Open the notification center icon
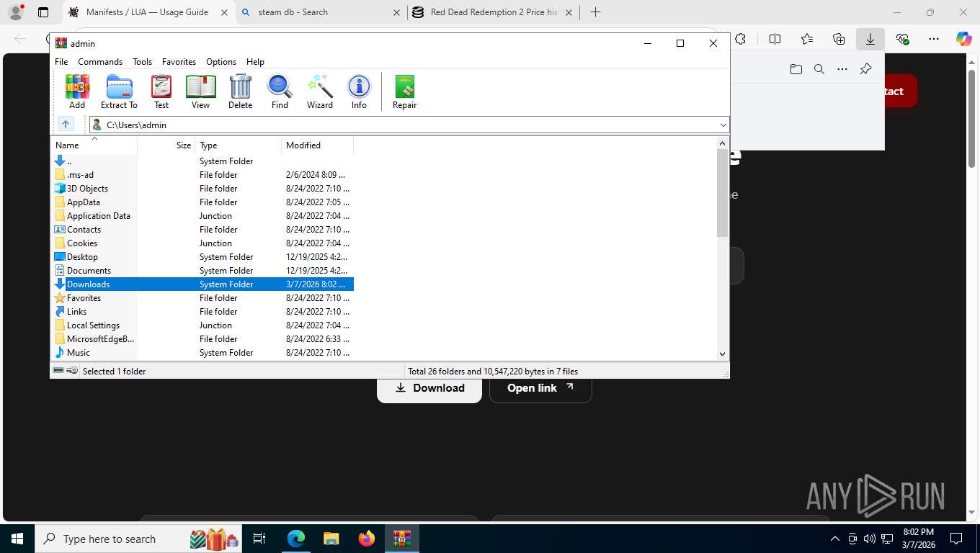This screenshot has width=980, height=553. (956, 539)
